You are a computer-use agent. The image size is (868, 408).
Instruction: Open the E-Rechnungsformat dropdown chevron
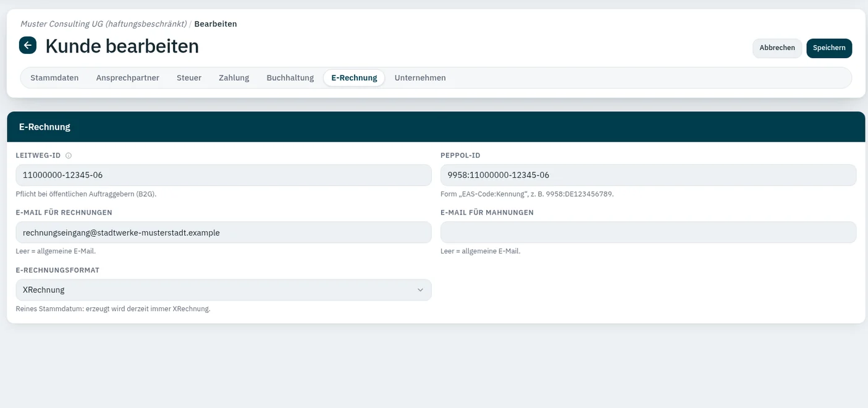[420, 290]
